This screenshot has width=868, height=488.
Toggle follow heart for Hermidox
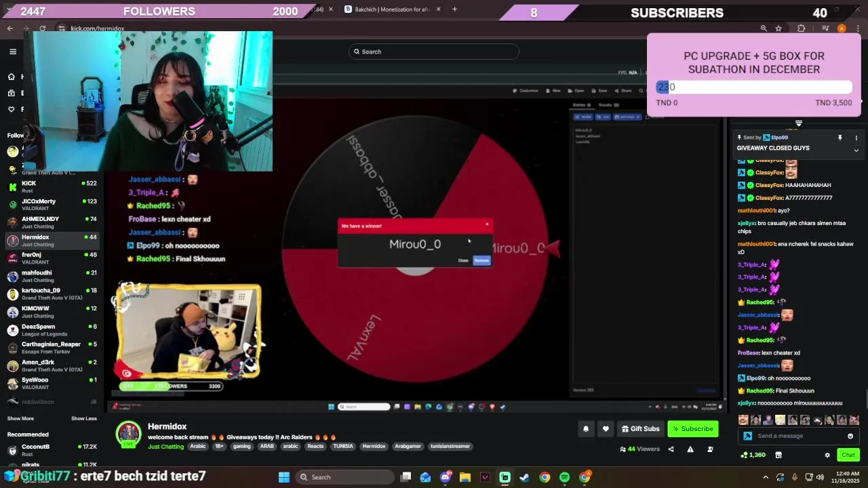[x=606, y=428]
